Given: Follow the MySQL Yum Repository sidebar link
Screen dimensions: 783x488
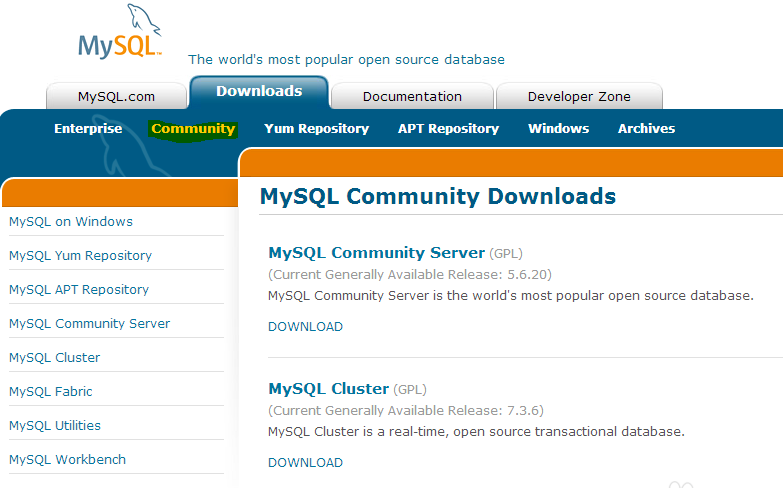Looking at the screenshot, I should pyautogui.click(x=80, y=256).
